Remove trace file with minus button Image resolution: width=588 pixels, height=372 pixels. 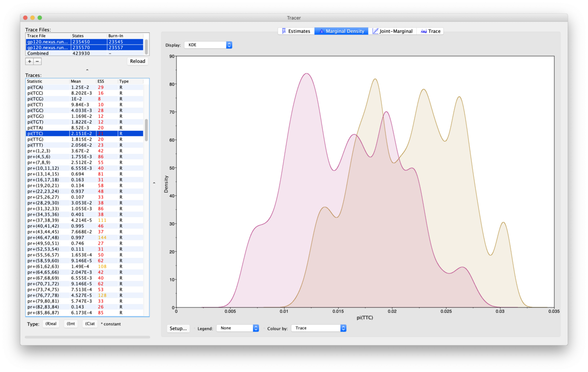(37, 61)
